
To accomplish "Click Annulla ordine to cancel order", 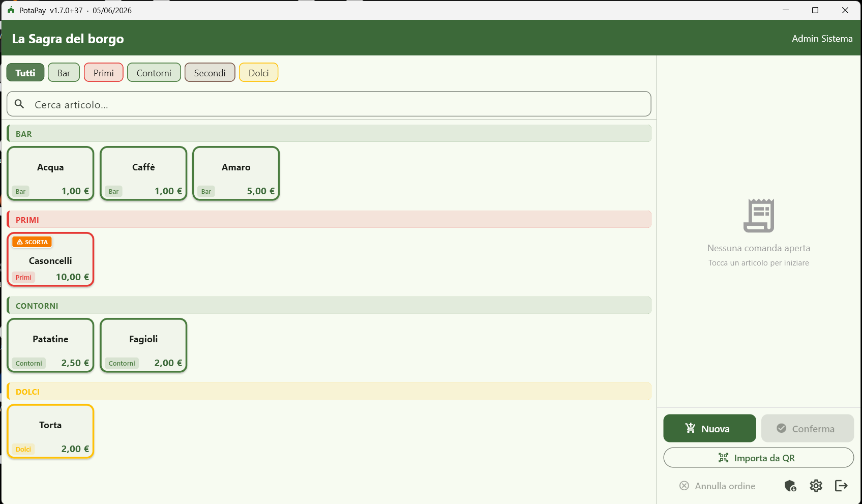I will coord(718,486).
